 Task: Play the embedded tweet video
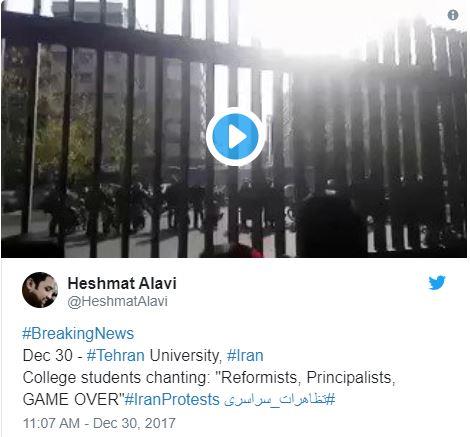pyautogui.click(x=235, y=137)
